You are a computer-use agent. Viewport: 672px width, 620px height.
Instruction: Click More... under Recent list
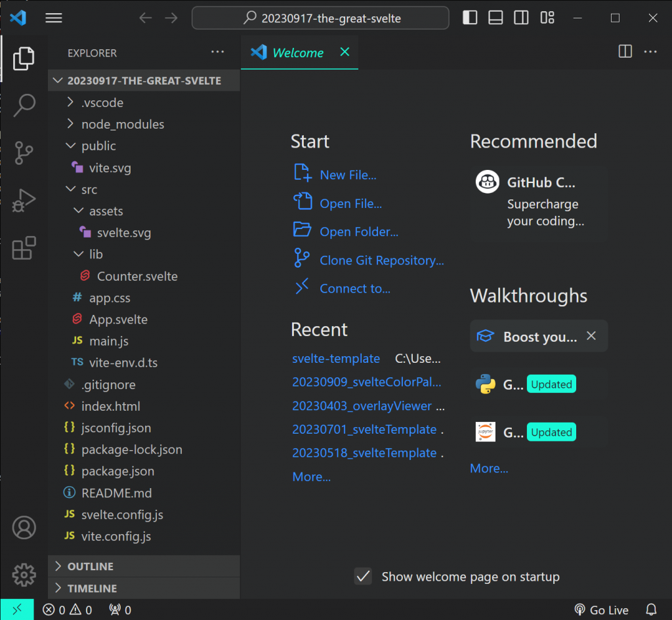pos(311,476)
